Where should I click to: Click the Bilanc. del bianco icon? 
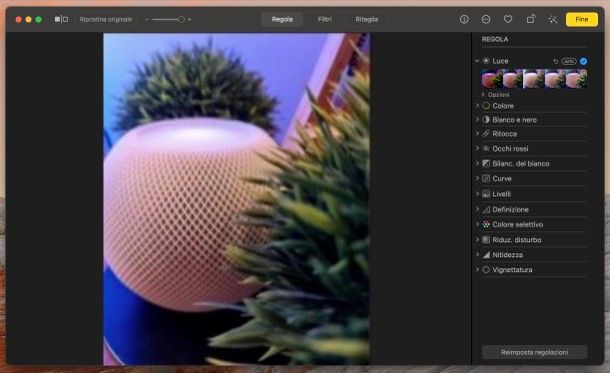(486, 163)
